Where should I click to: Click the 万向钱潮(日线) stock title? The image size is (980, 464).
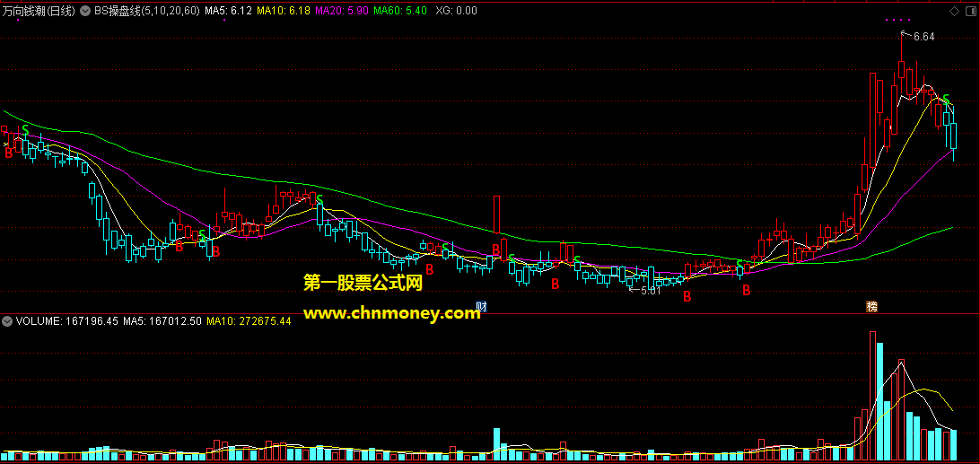[x=38, y=11]
